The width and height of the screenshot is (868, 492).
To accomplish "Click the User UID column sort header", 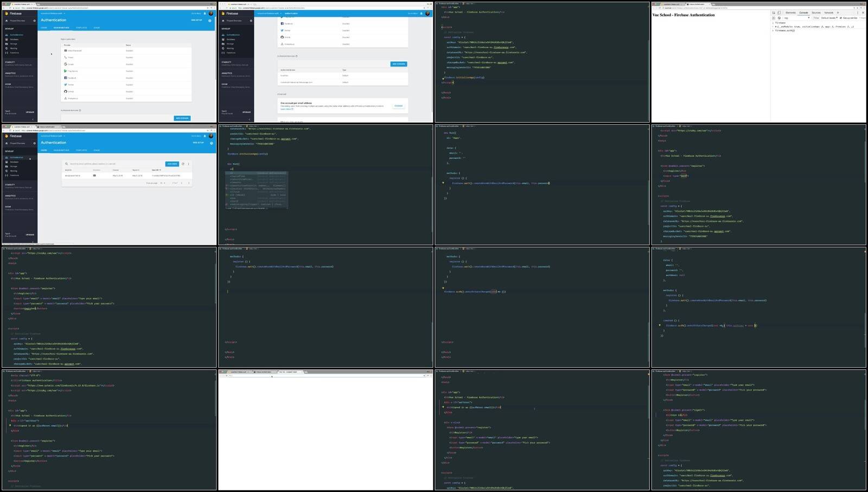I will click(156, 170).
